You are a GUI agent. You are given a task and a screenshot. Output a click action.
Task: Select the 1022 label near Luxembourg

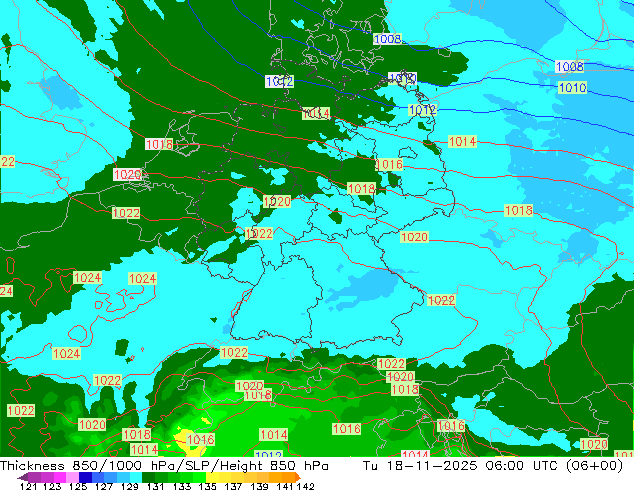click(x=259, y=234)
